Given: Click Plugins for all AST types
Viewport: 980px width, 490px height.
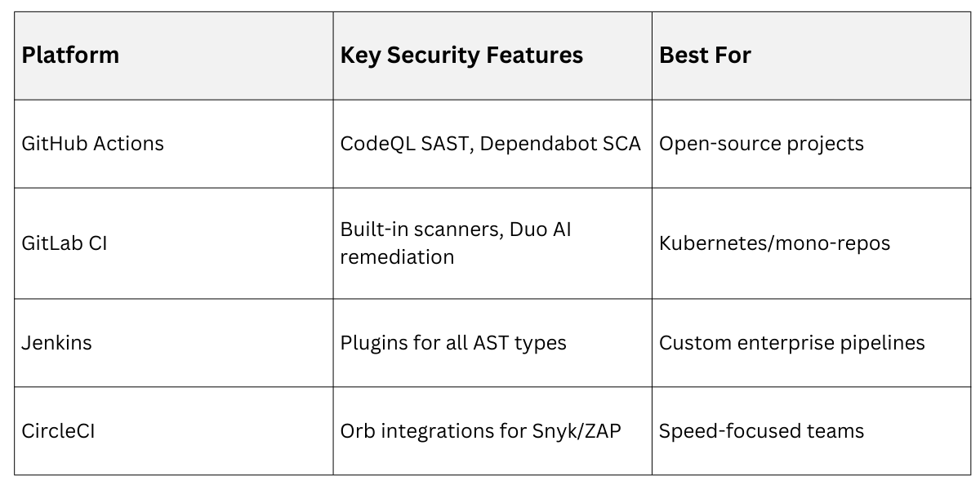Looking at the screenshot, I should tap(453, 343).
